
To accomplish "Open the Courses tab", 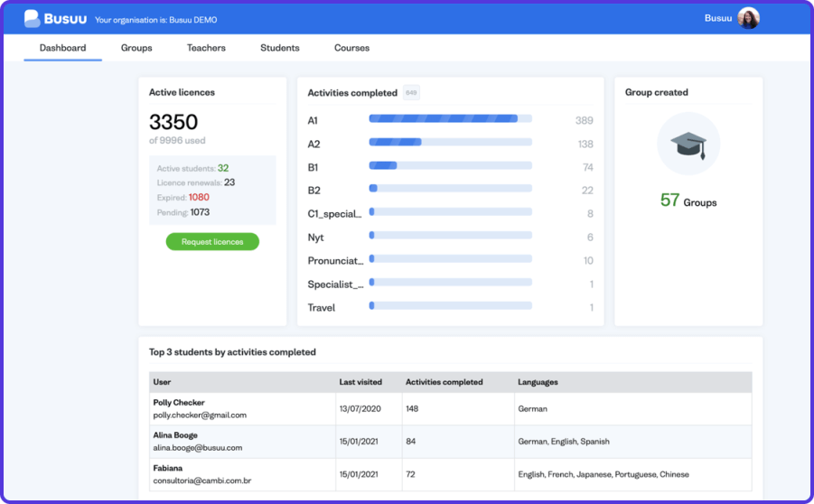I will 351,48.
